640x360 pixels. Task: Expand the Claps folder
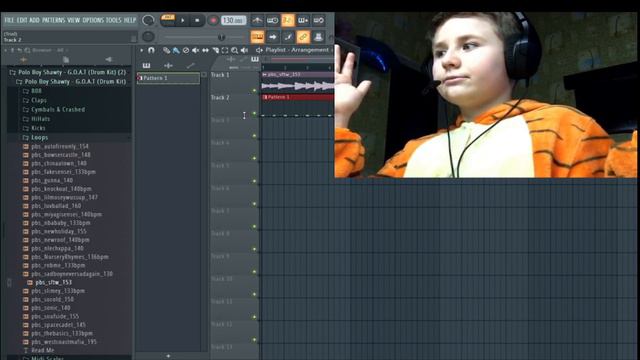(35, 100)
